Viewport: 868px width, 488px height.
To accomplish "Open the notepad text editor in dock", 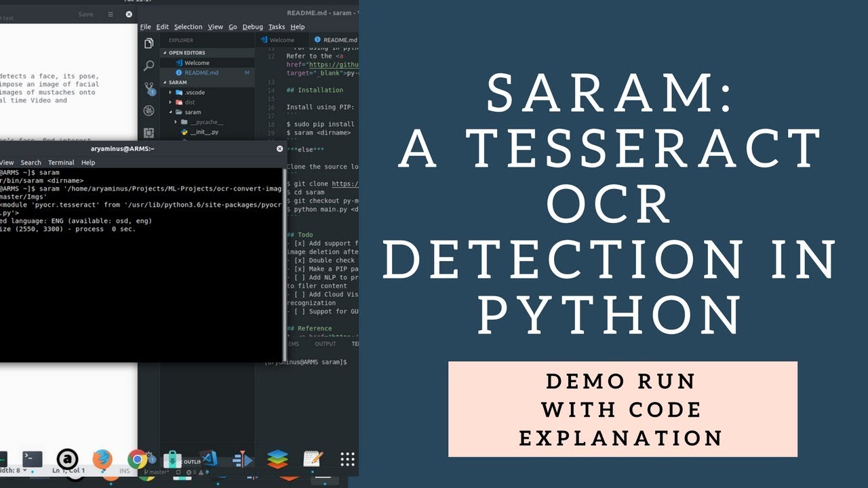I will pyautogui.click(x=313, y=459).
